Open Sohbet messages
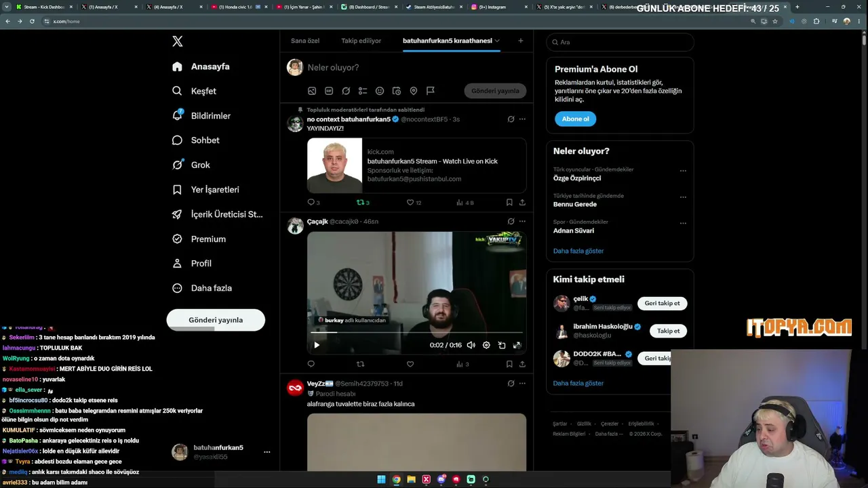Screen dimensions: 868x488 pos(196,140)
